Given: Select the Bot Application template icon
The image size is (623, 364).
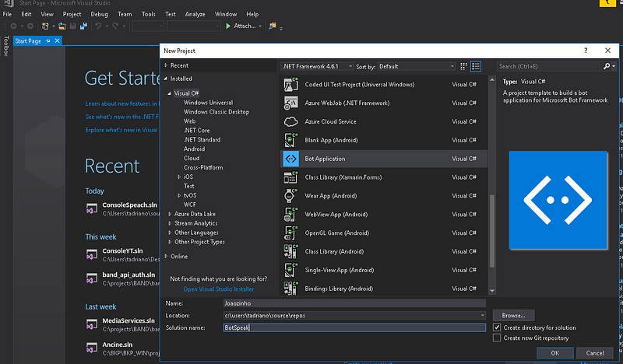Looking at the screenshot, I should tap(290, 159).
